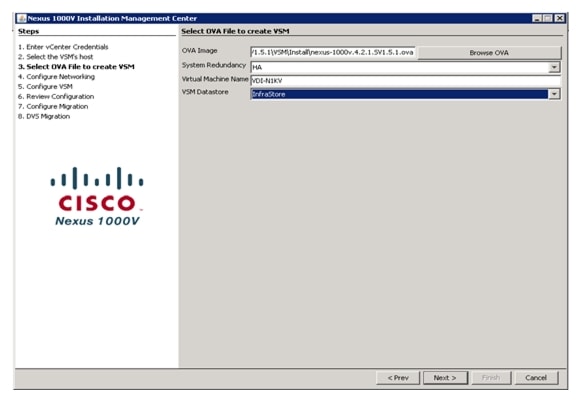The height and width of the screenshot is (403, 582).
Task: Focus the OVA Image path field
Action: (333, 52)
